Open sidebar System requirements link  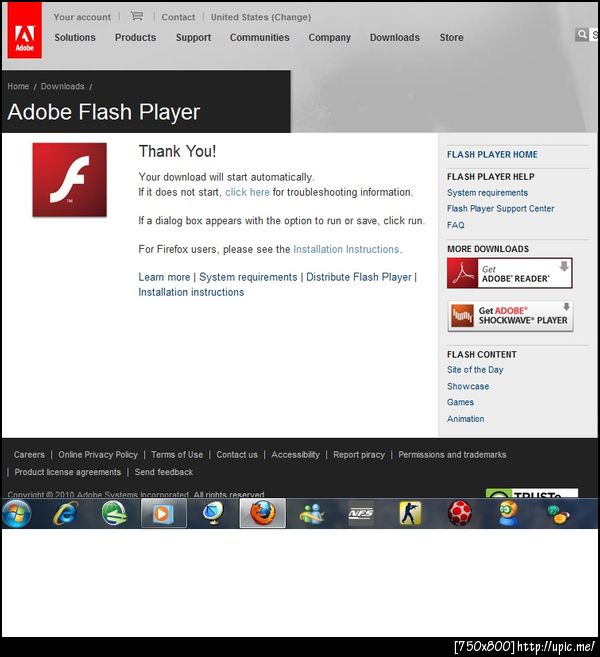[x=487, y=193]
